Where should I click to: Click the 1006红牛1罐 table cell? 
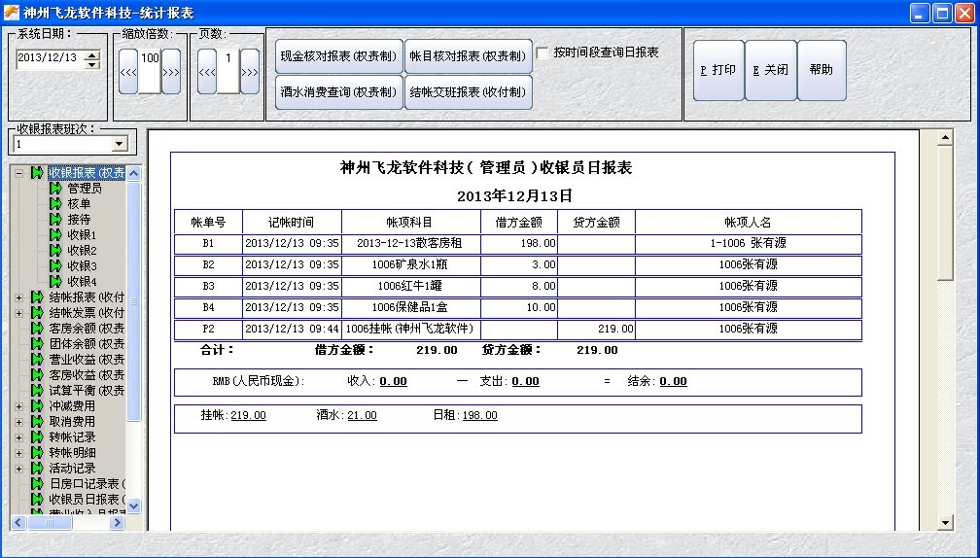[410, 286]
